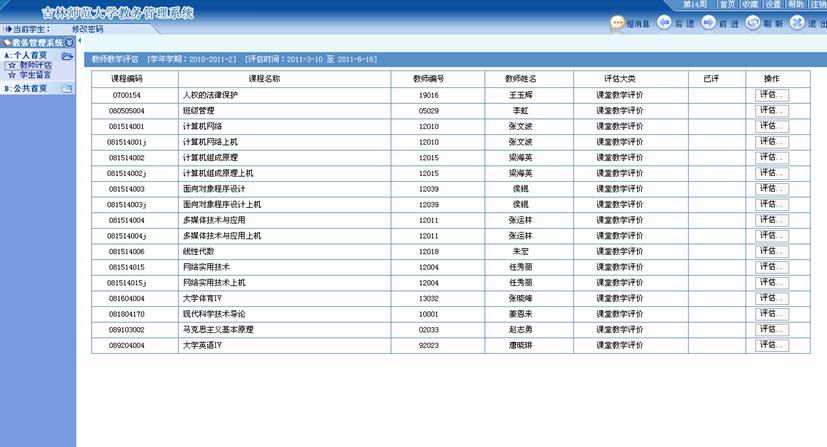Go to 首页 in top menu

pos(727,5)
